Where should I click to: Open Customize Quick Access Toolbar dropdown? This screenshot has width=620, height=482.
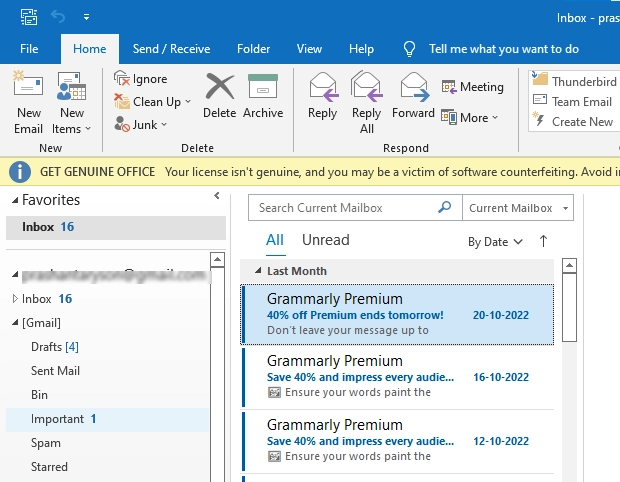tap(86, 17)
